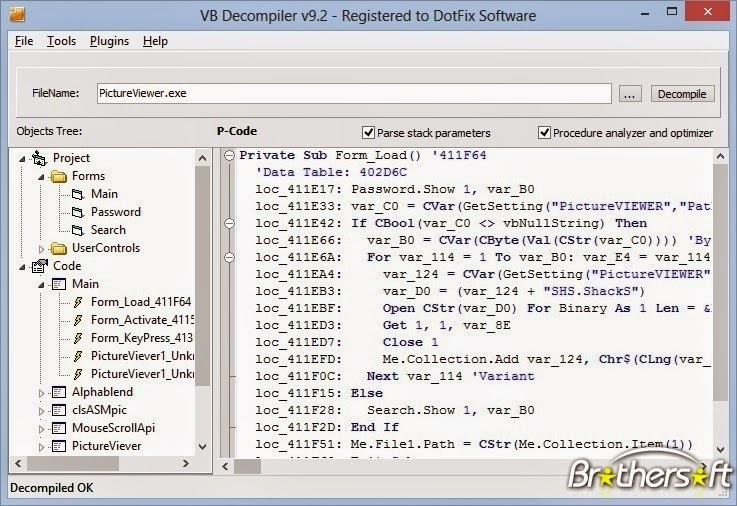The width and height of the screenshot is (737, 506).
Task: Click the Project root icon in the tree
Action: tap(39, 158)
